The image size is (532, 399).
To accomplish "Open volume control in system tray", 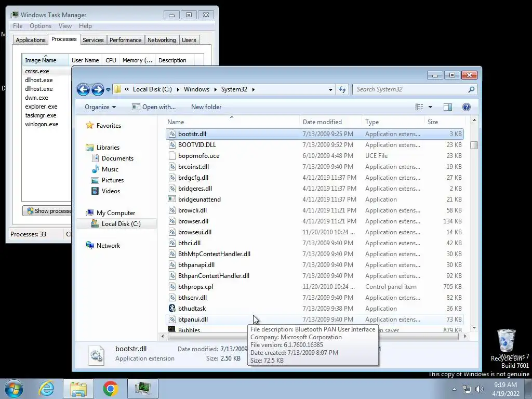I will pyautogui.click(x=480, y=389).
